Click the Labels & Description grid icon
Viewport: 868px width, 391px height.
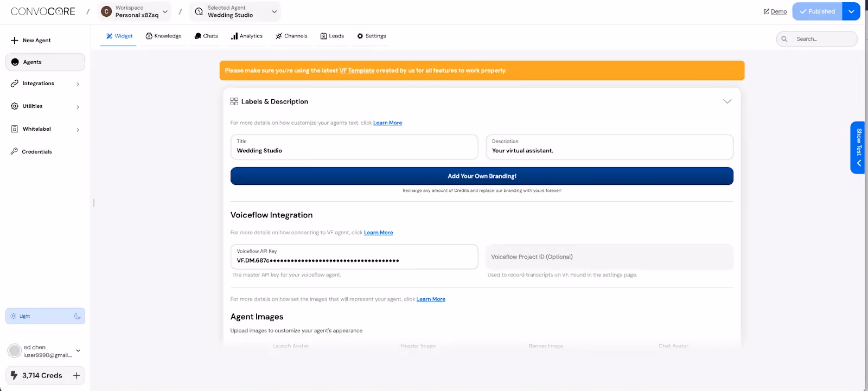click(x=234, y=101)
